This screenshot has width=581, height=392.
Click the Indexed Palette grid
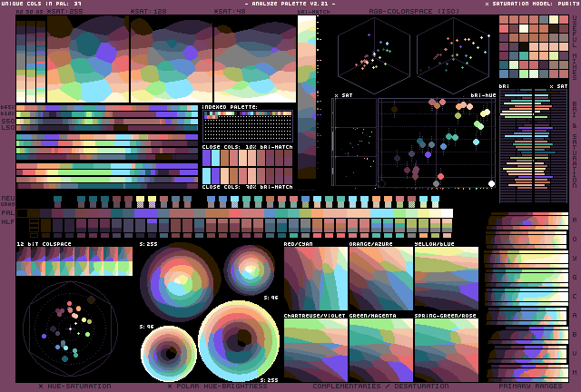(x=247, y=124)
